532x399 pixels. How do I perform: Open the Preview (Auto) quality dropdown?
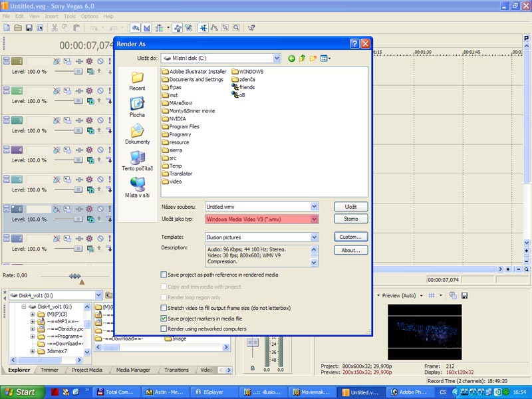(421, 295)
